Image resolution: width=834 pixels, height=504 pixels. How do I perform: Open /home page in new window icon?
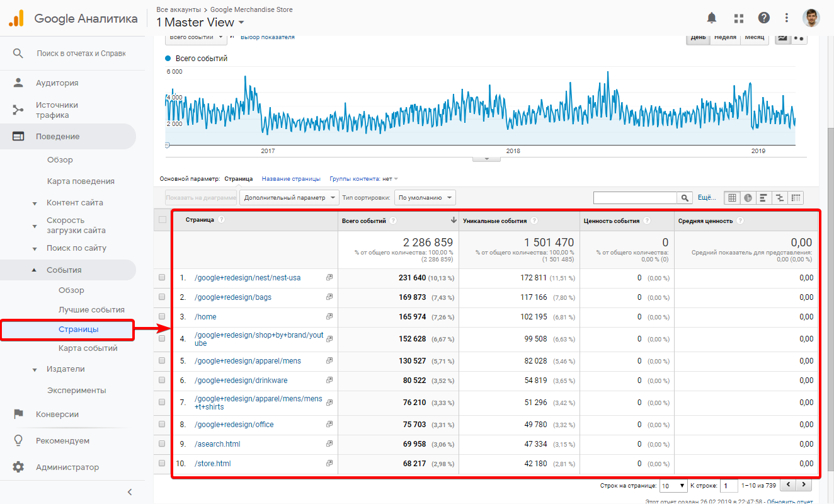[x=329, y=316]
